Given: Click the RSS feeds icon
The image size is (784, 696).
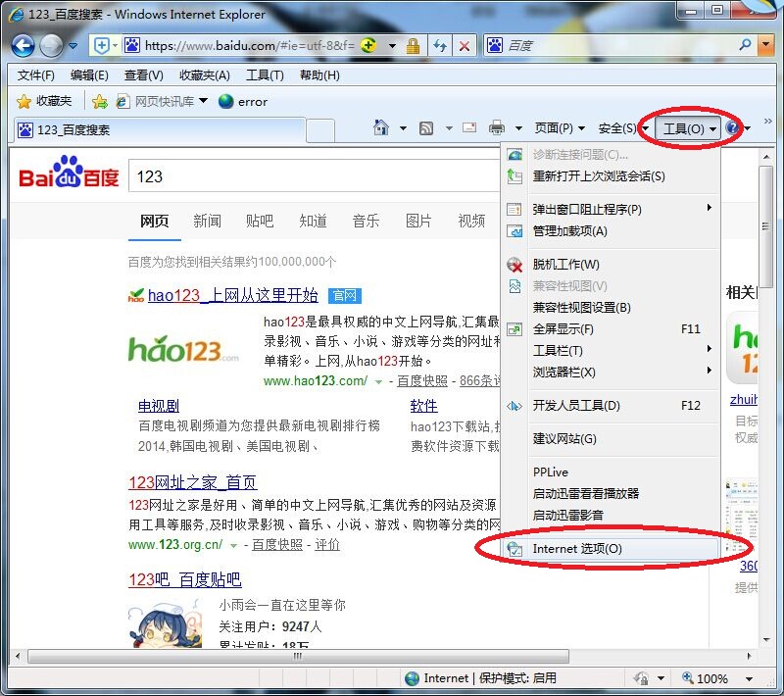Looking at the screenshot, I should (x=426, y=128).
